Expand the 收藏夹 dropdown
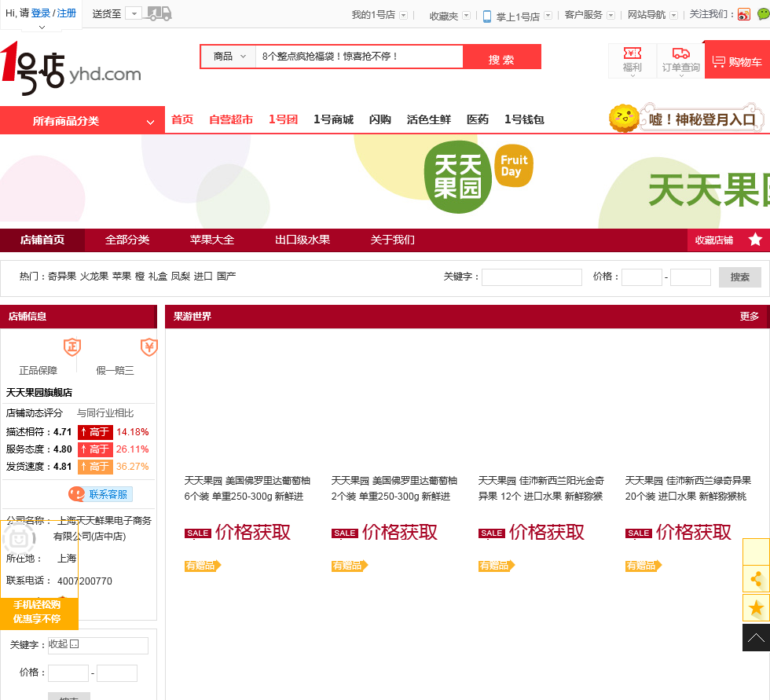The image size is (770, 700). point(467,16)
